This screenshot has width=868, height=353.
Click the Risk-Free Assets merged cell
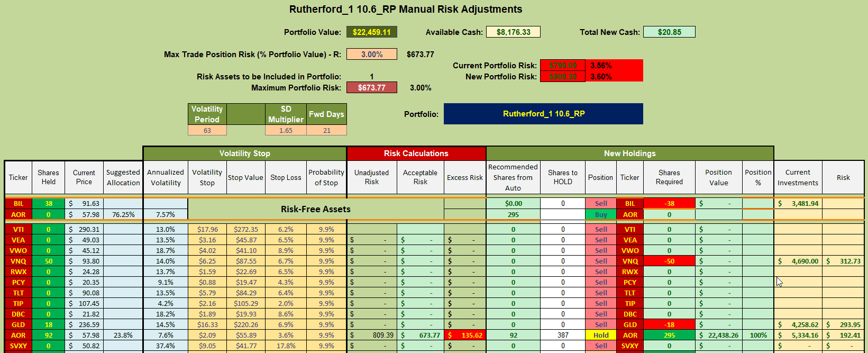coord(316,209)
